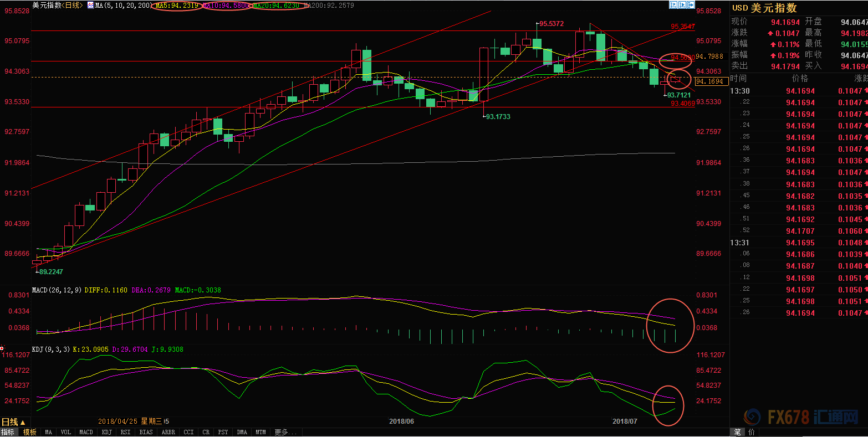868x437 pixels.
Task: Select the KDJ indicator tab
Action: click(107, 432)
